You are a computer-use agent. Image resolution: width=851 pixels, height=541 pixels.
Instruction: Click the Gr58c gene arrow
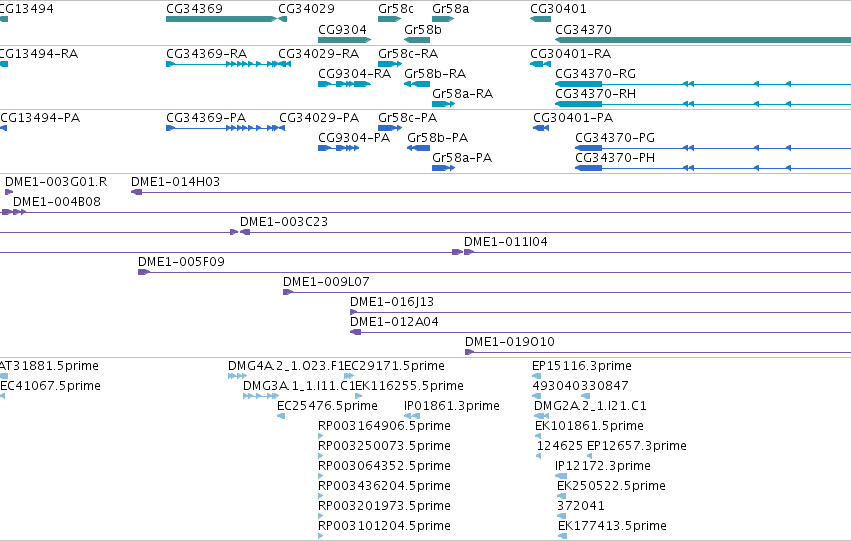click(389, 19)
